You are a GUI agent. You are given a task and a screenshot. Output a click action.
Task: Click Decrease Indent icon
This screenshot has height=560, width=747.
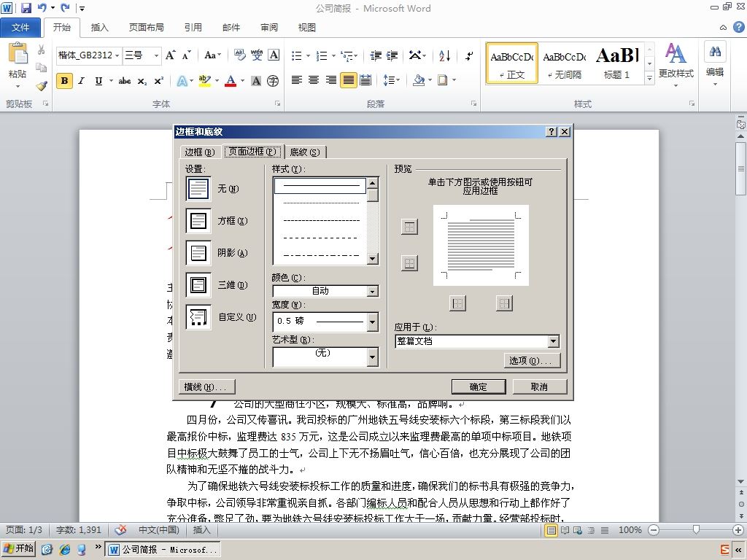coord(376,55)
